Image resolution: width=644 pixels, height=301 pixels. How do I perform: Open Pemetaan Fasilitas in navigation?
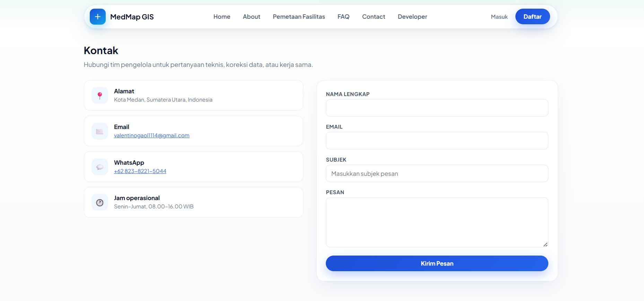coord(299,17)
